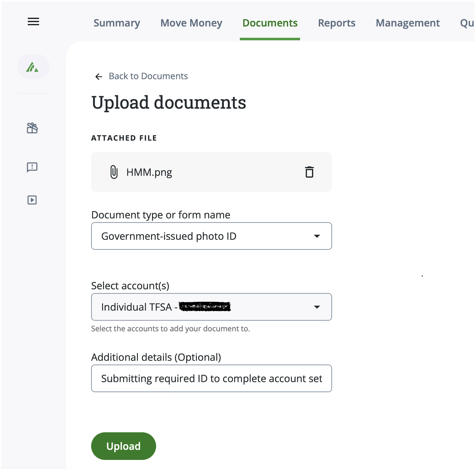Switch to the Move Money tab

(x=191, y=23)
